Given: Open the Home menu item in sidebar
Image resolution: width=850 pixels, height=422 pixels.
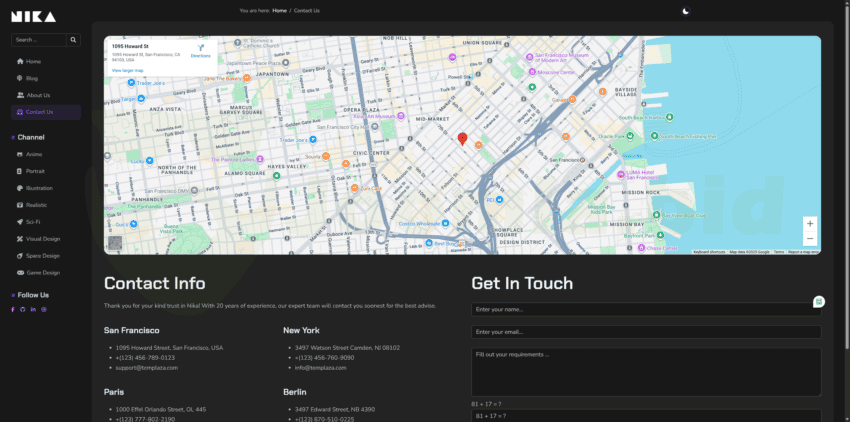Looking at the screenshot, I should tap(33, 61).
